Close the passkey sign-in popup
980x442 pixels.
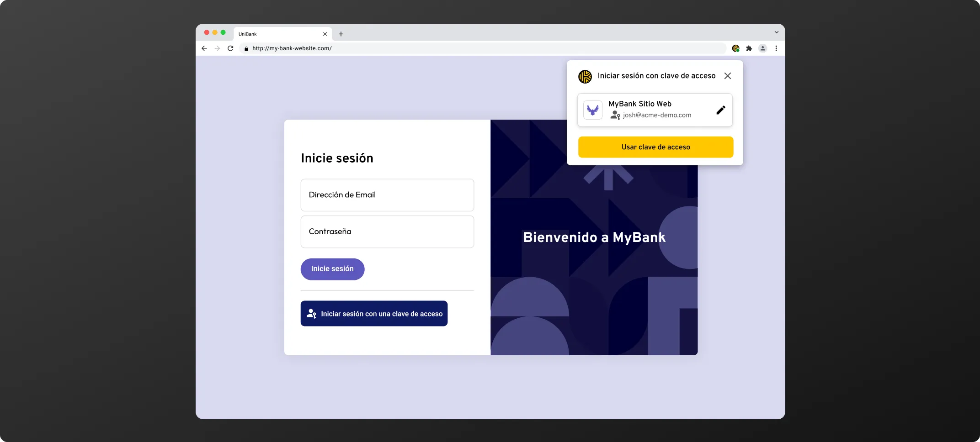pos(728,76)
